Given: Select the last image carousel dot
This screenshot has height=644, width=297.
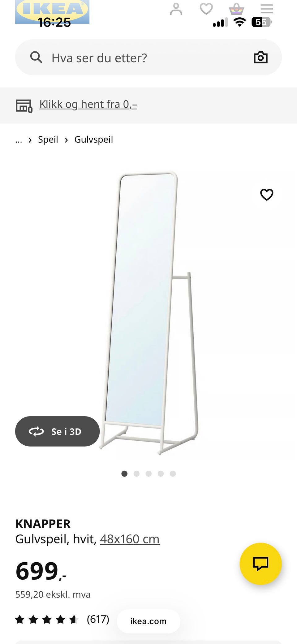Looking at the screenshot, I should [173, 473].
